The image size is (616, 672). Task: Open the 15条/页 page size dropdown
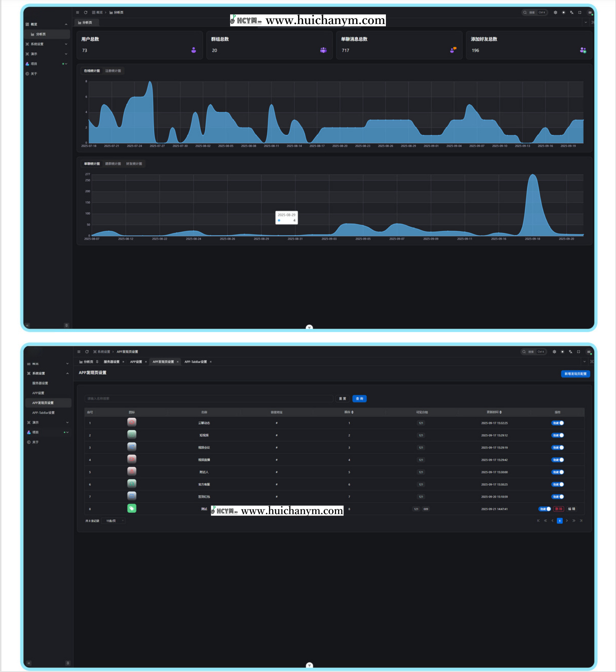pos(114,521)
